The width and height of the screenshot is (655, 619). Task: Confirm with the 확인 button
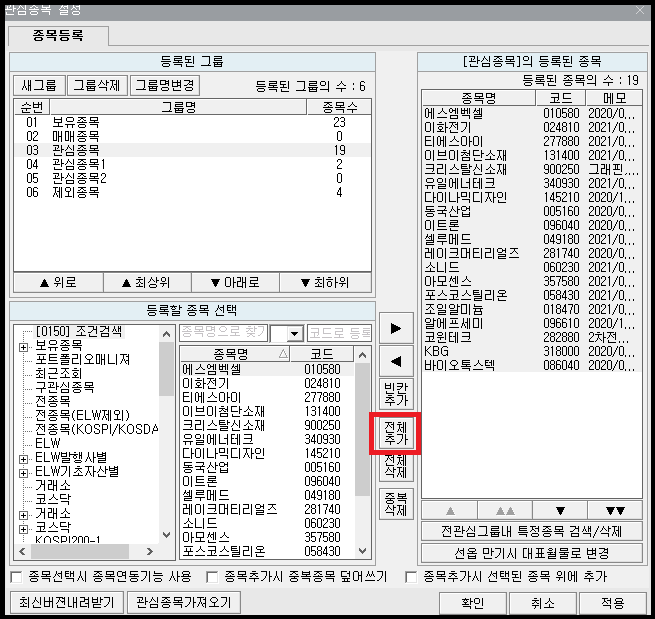472,603
